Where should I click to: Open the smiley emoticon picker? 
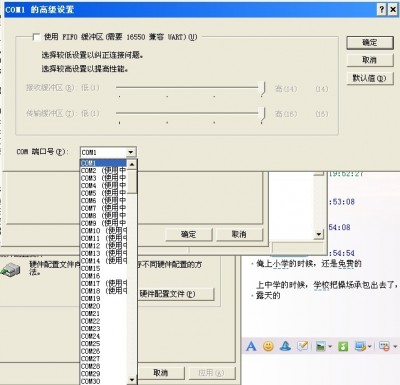tap(268, 346)
